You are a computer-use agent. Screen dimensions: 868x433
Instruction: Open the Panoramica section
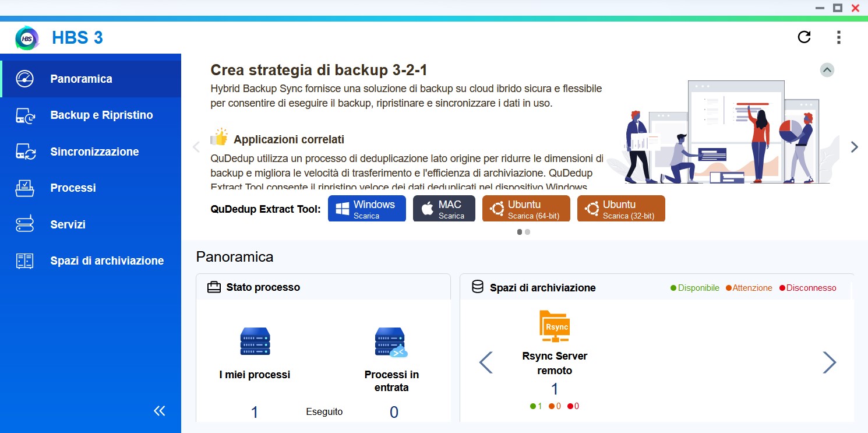[x=90, y=79]
